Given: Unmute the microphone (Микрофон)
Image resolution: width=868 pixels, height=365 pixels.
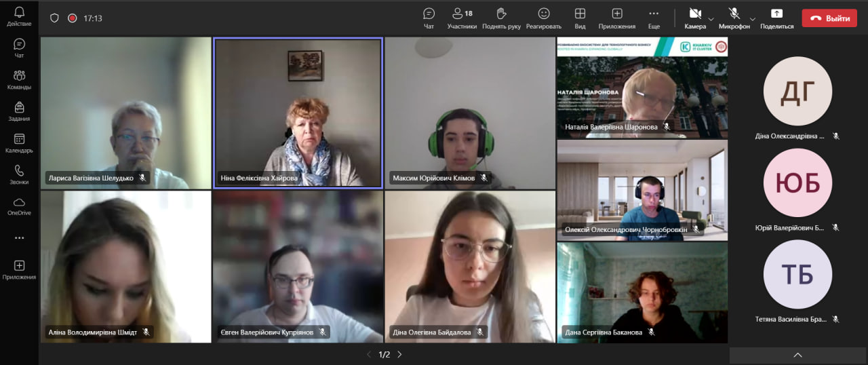Looking at the screenshot, I should [734, 18].
